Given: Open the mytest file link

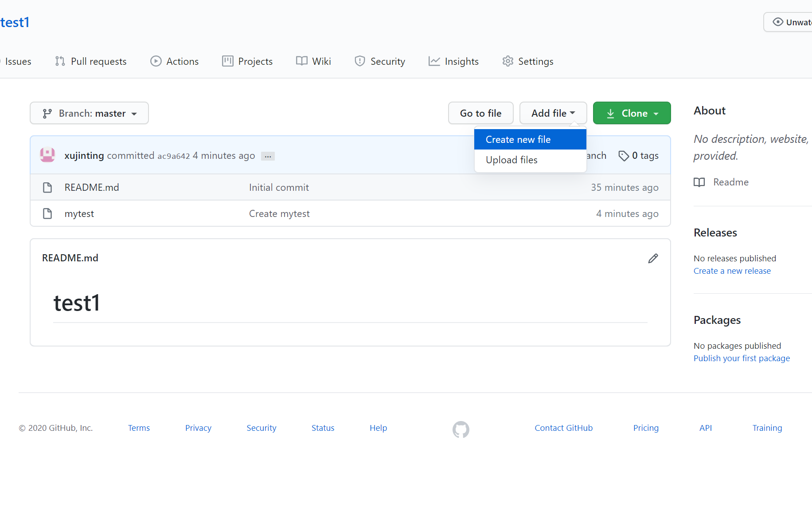Looking at the screenshot, I should 79,213.
